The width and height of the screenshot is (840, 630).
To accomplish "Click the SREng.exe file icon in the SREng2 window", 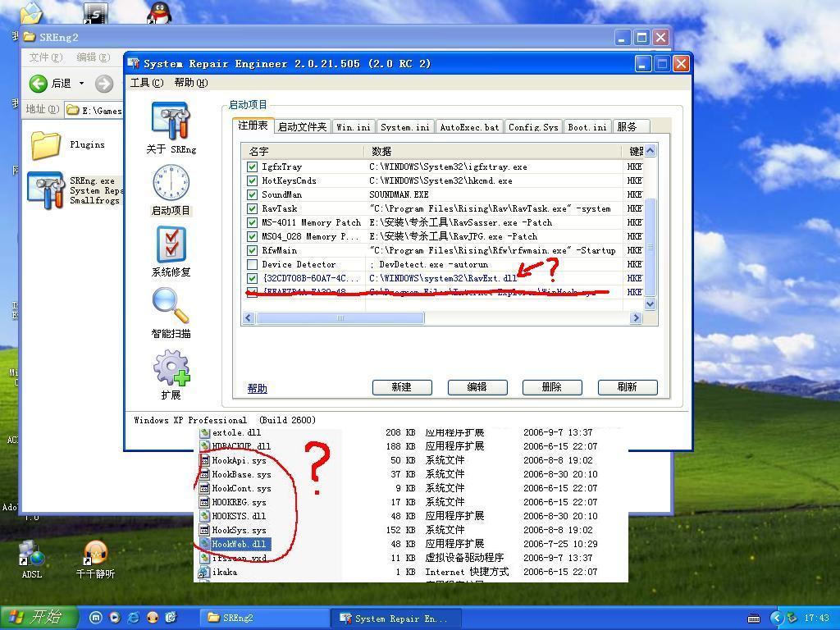I will tap(45, 190).
